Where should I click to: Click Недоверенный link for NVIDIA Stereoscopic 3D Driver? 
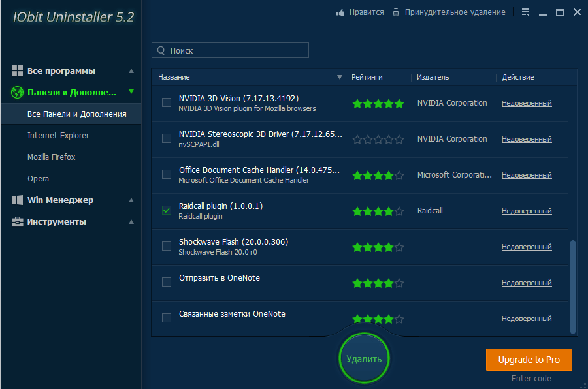[x=527, y=139]
